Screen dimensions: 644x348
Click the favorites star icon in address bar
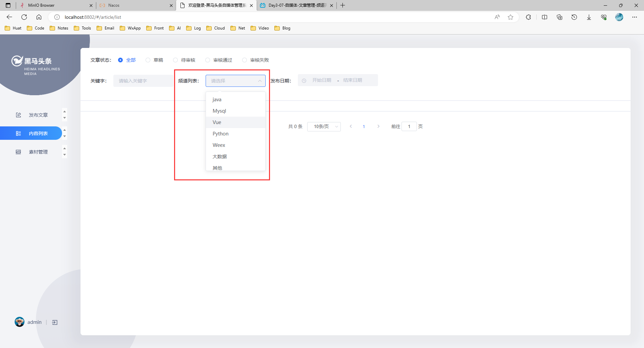(511, 17)
